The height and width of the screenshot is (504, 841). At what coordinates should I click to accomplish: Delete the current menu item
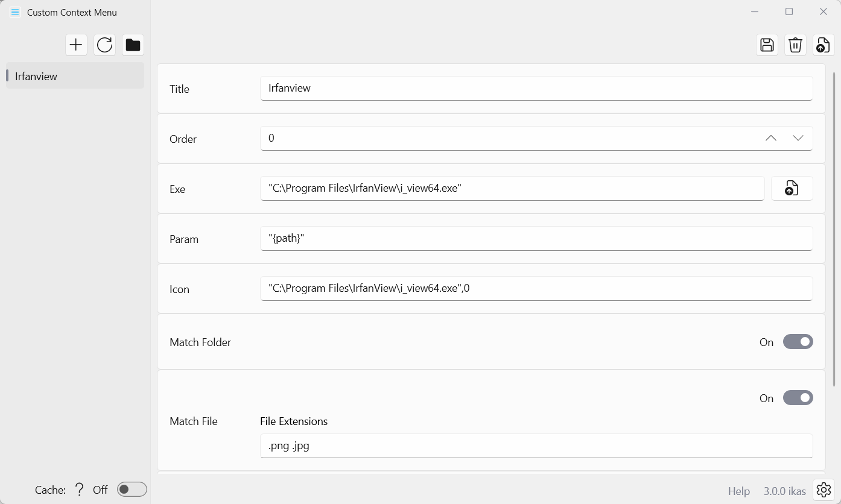coord(795,45)
